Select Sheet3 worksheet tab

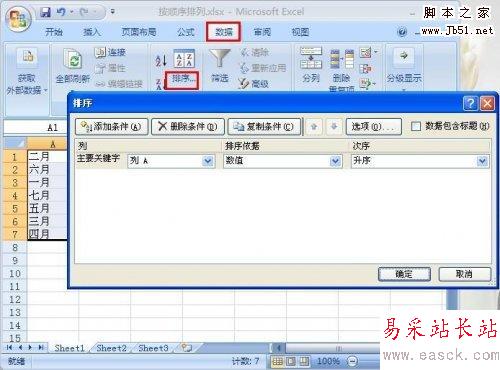click(153, 348)
